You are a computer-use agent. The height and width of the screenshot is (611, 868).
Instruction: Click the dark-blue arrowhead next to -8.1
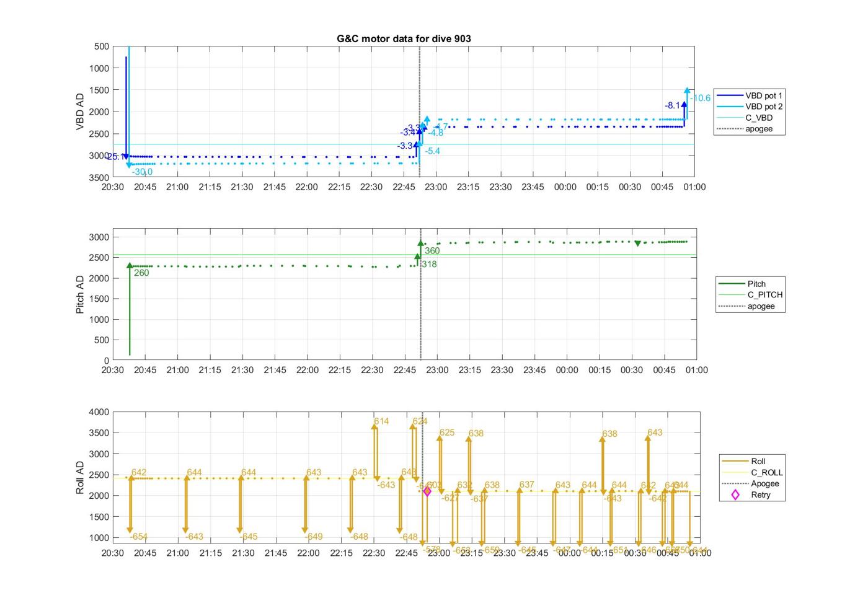pyautogui.click(x=684, y=105)
